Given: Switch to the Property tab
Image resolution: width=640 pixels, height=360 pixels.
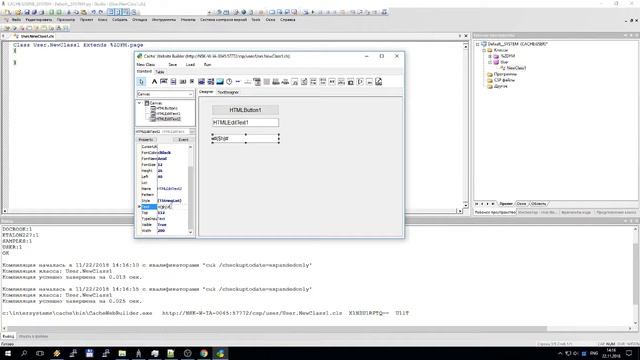Looking at the screenshot, I should click(x=146, y=140).
